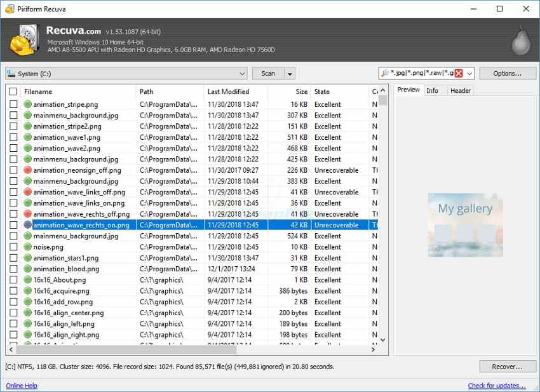The image size is (540, 392).
Task: Switch to the Info tab
Action: tap(432, 91)
